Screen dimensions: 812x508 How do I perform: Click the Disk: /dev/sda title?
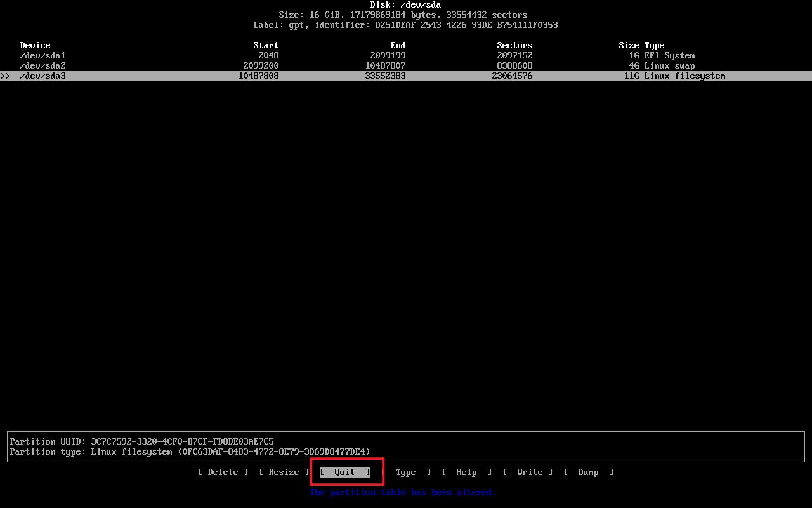(x=405, y=4)
